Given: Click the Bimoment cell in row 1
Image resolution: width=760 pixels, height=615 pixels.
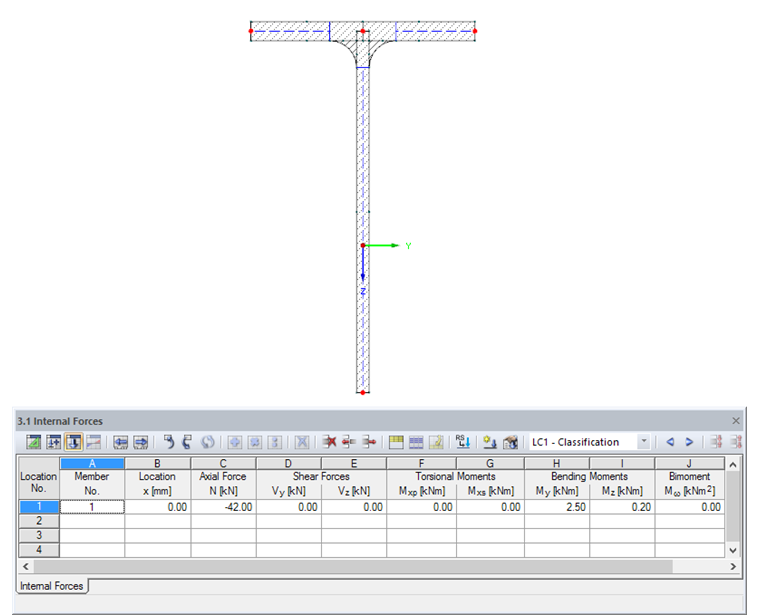Looking at the screenshot, I should pyautogui.click(x=689, y=507).
